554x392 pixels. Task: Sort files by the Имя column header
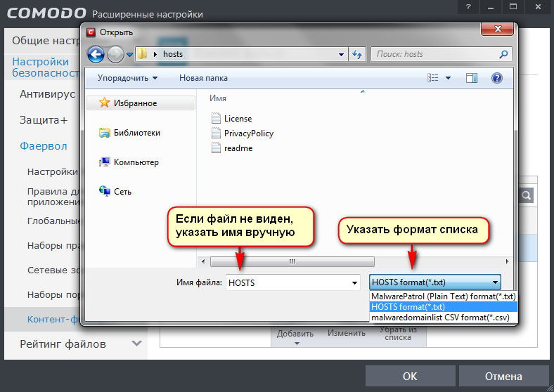218,98
